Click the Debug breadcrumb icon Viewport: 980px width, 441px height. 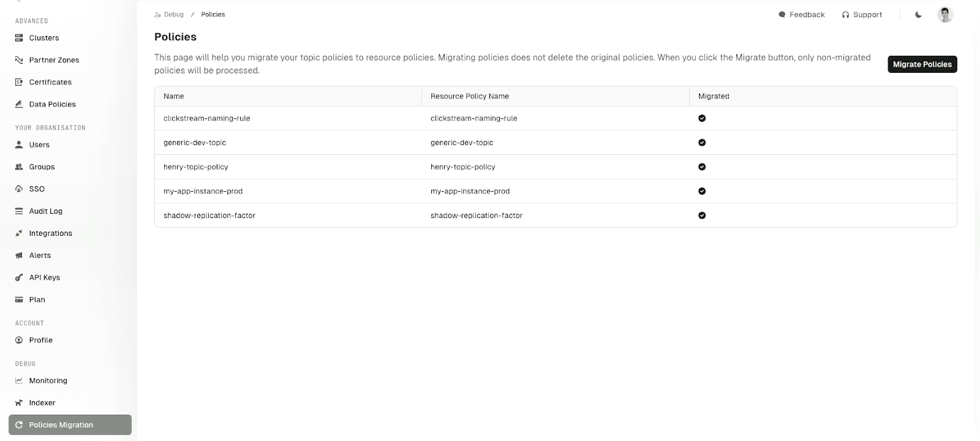coord(158,15)
